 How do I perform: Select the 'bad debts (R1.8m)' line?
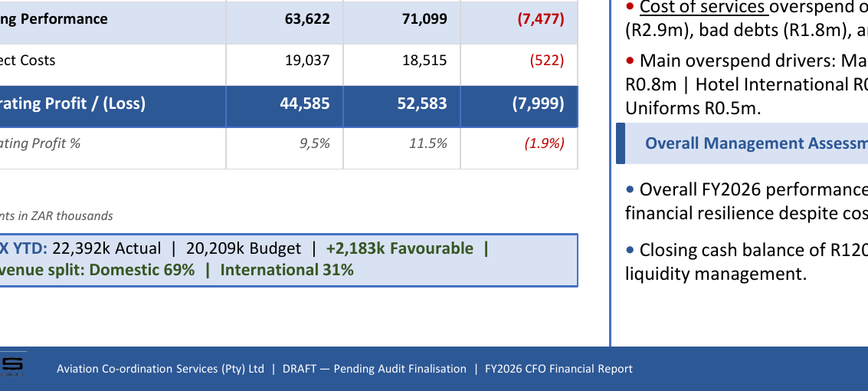[746, 31]
